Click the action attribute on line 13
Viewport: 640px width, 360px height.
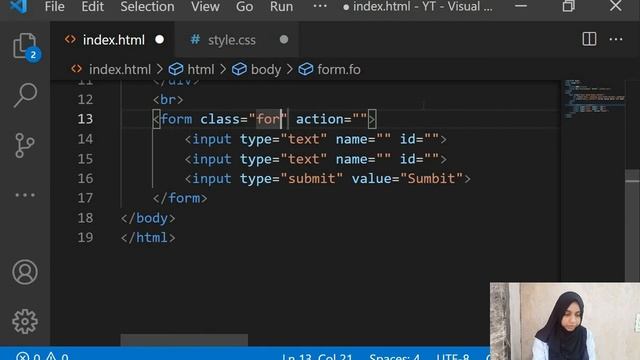click(331, 119)
